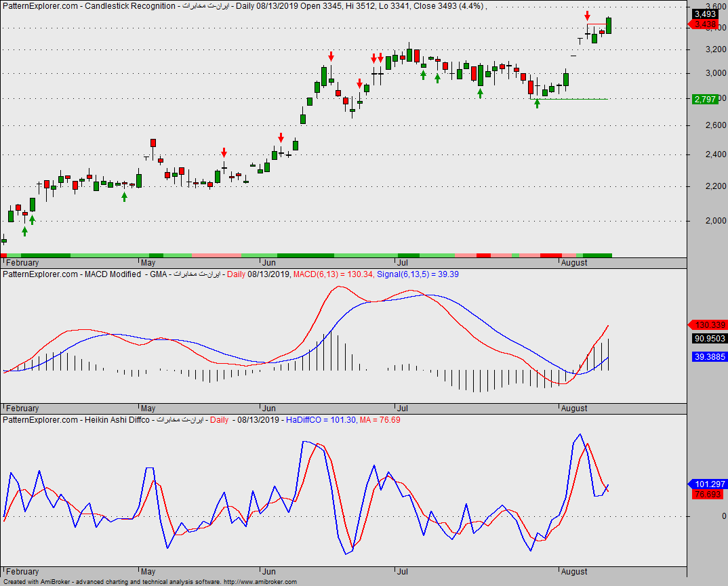Click Jul on the MACD pane time axis
Image resolution: width=728 pixels, height=586 pixels.
tap(402, 409)
